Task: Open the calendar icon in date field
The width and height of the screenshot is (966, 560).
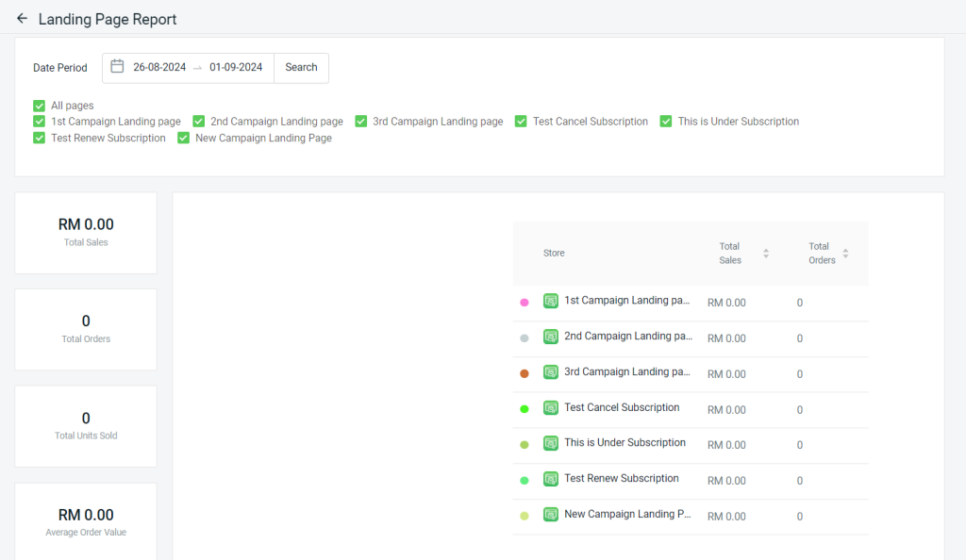Action: coord(117,66)
